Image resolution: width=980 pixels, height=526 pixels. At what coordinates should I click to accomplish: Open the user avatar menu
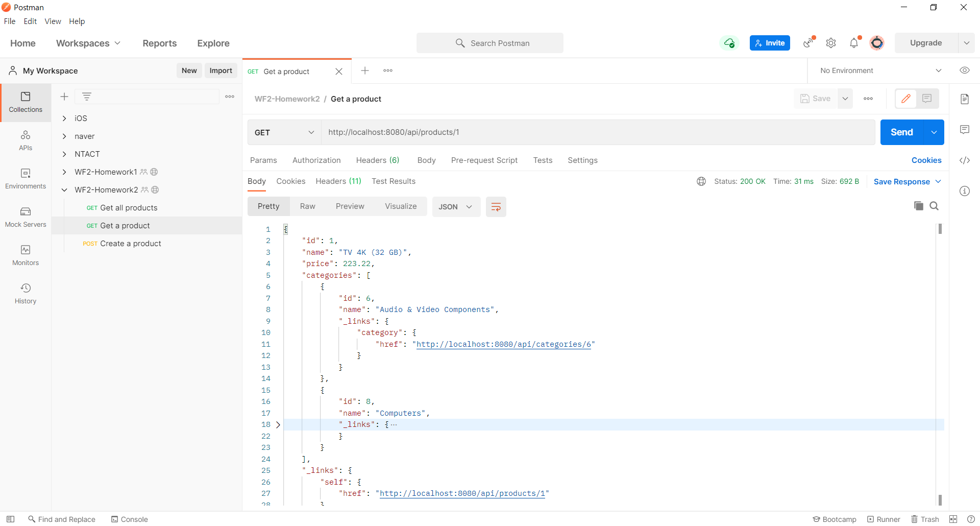point(877,43)
